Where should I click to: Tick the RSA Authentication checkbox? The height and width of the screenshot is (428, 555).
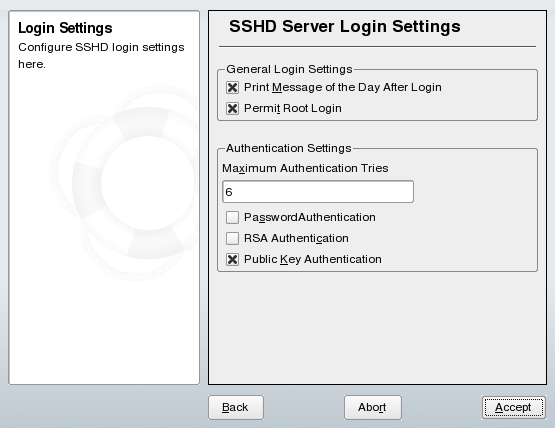(232, 238)
